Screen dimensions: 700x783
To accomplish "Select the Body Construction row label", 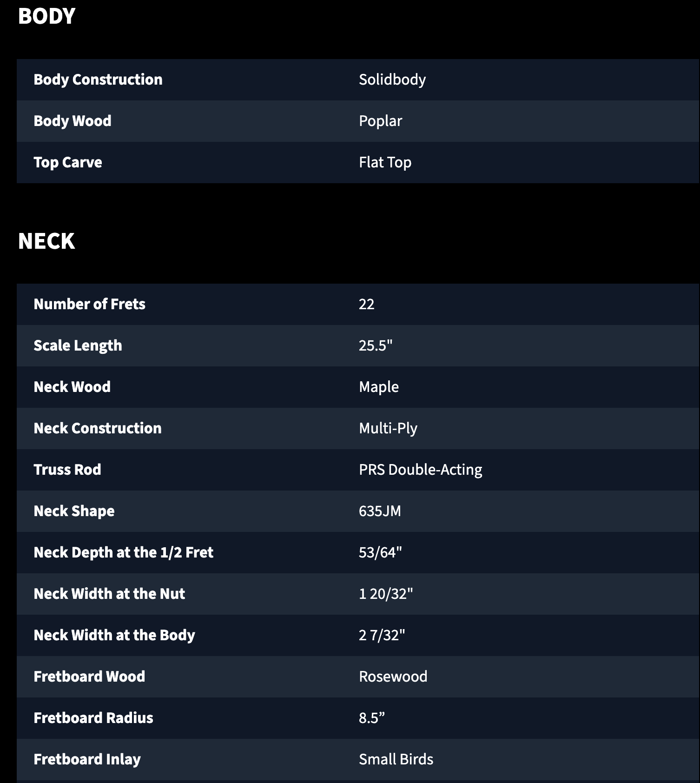I will [98, 80].
